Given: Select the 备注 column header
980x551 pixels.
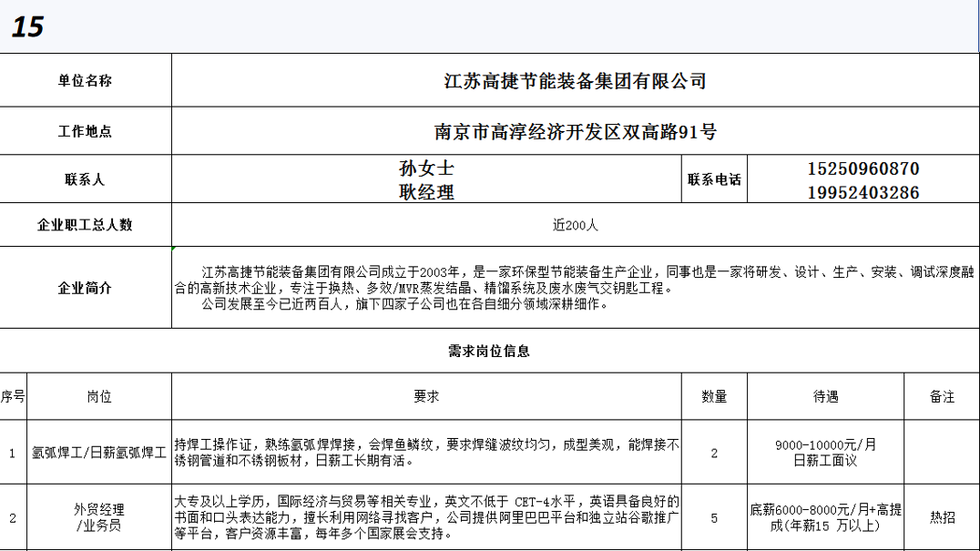Looking at the screenshot, I should pyautogui.click(x=942, y=396).
